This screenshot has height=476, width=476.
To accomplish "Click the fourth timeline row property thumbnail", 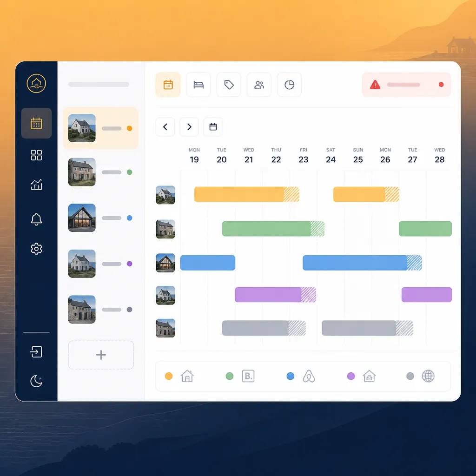I will pyautogui.click(x=165, y=295).
